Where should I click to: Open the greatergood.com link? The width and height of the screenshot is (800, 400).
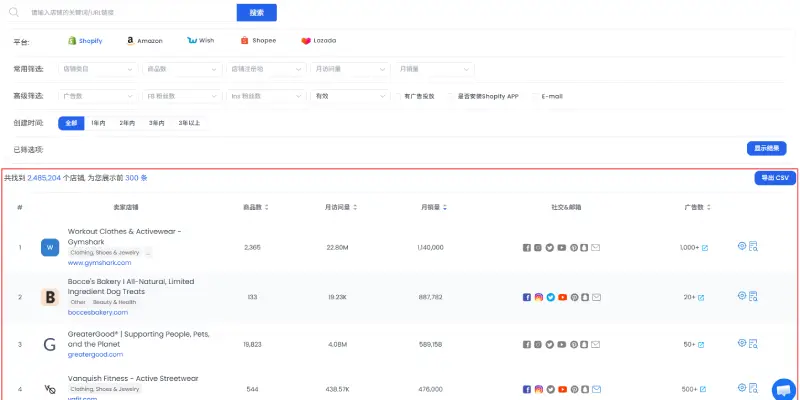pos(95,355)
